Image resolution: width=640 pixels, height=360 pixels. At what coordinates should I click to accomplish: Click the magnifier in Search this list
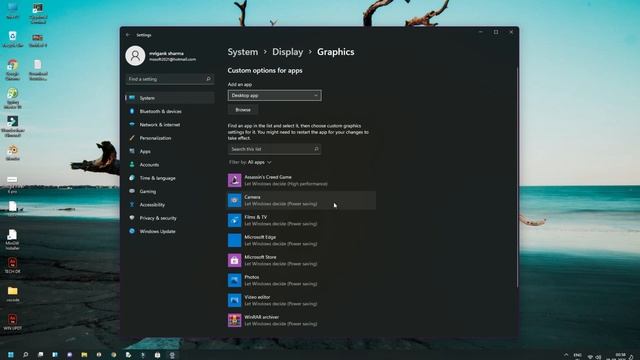tap(316, 149)
